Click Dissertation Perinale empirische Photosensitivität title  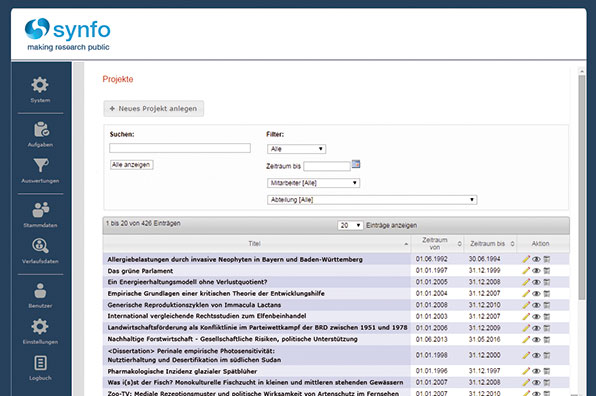pos(194,355)
